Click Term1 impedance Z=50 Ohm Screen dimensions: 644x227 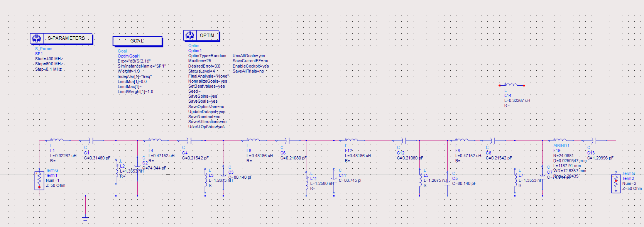click(56, 186)
